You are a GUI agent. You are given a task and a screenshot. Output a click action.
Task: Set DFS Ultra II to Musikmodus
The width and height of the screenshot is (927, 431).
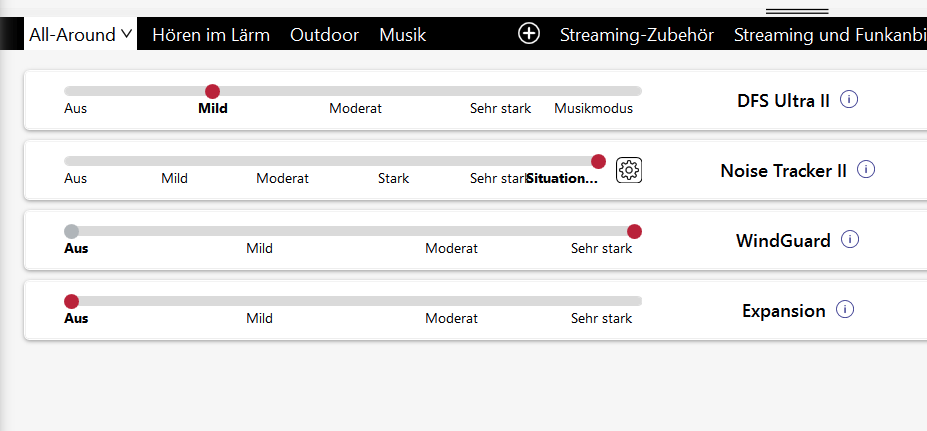pyautogui.click(x=594, y=91)
